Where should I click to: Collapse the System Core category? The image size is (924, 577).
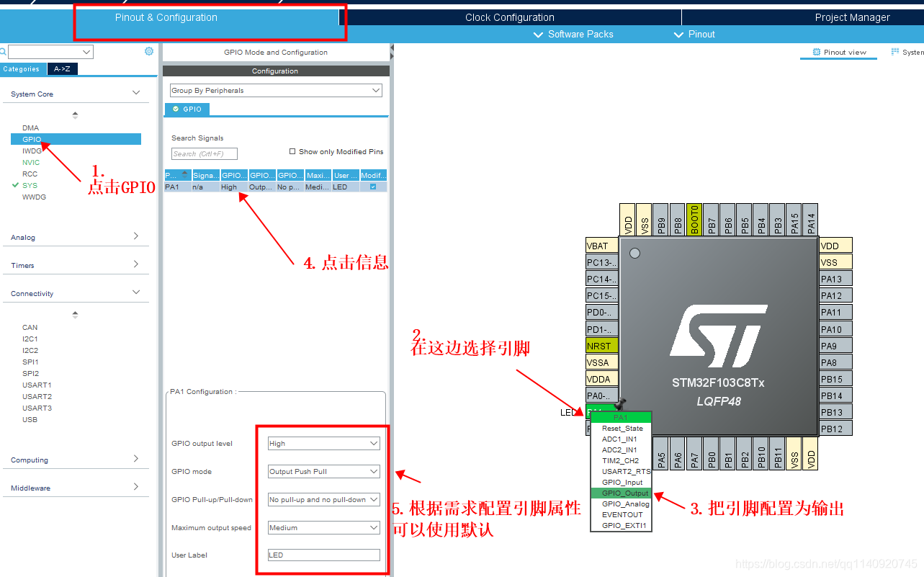(136, 93)
